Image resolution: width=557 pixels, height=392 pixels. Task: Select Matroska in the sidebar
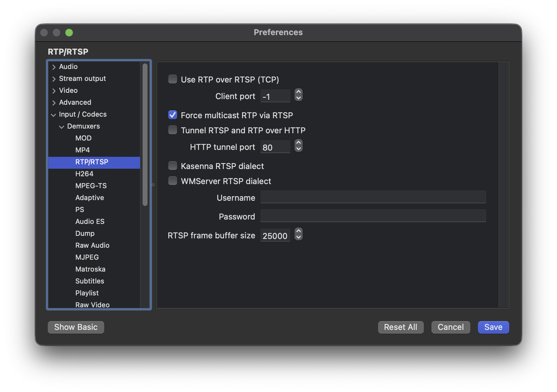coord(90,269)
